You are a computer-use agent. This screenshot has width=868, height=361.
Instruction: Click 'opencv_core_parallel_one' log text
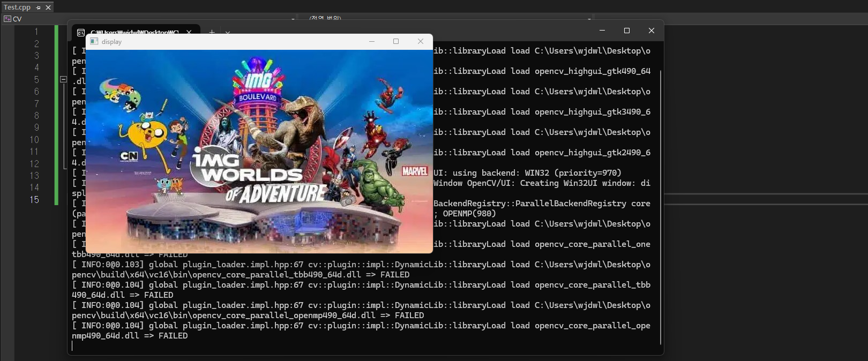tap(593, 244)
